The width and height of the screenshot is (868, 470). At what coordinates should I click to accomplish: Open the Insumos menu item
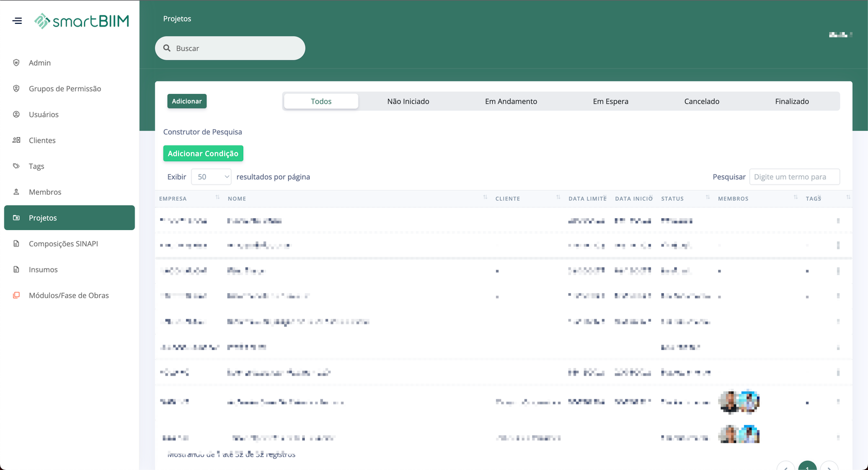click(x=43, y=270)
